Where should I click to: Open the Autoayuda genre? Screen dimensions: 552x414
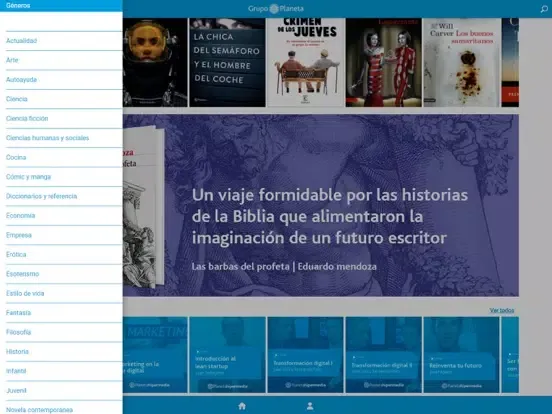click(x=61, y=80)
